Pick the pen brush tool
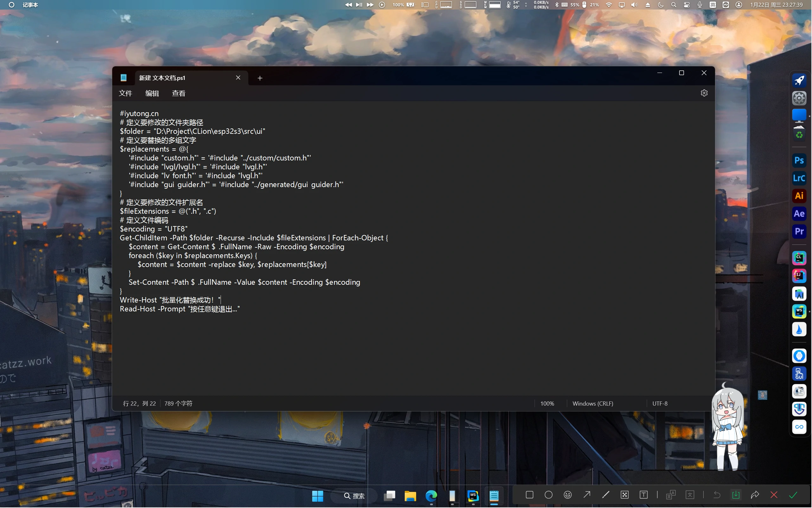Screen dimensions: 812x508 (x=605, y=495)
